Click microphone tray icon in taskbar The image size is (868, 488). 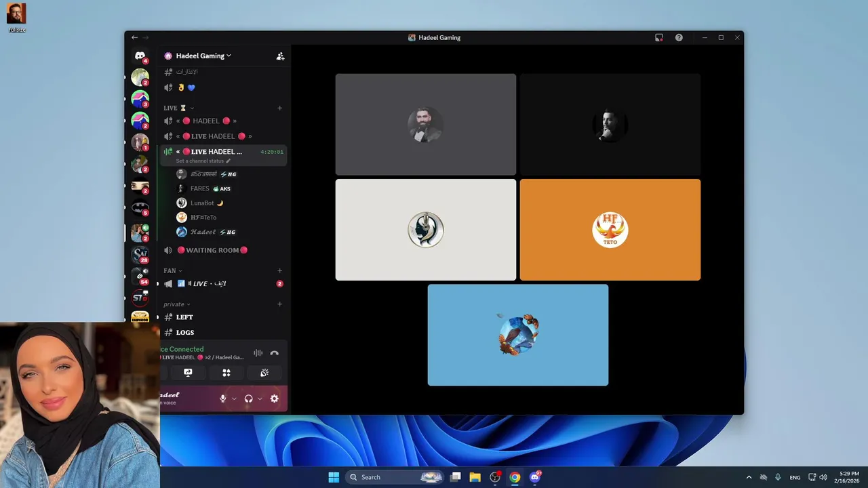tap(778, 477)
